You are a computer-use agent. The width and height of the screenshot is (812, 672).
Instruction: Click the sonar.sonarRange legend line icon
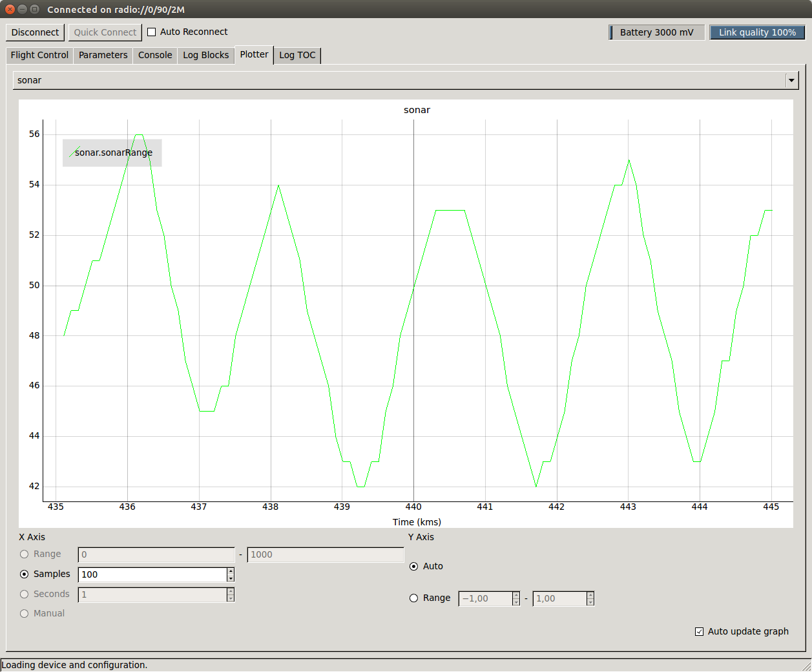[74, 152]
